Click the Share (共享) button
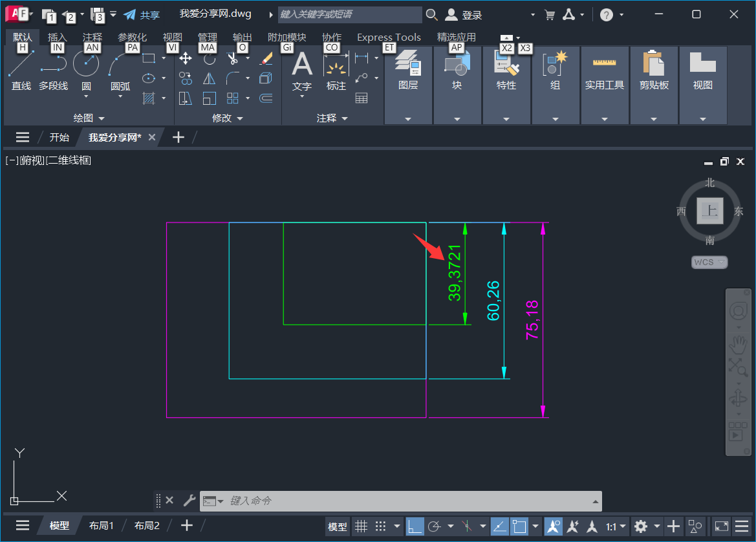Screen dimensions: 756x542 point(141,15)
